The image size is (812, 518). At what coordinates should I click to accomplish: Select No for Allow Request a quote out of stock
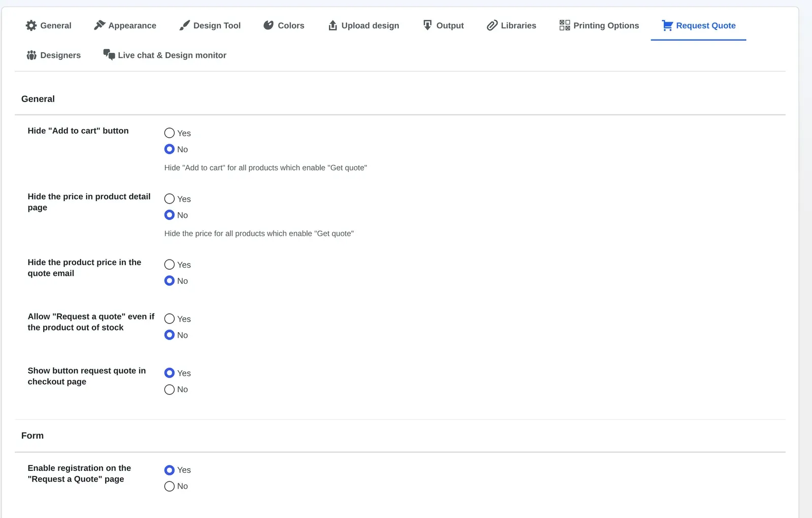(x=170, y=335)
